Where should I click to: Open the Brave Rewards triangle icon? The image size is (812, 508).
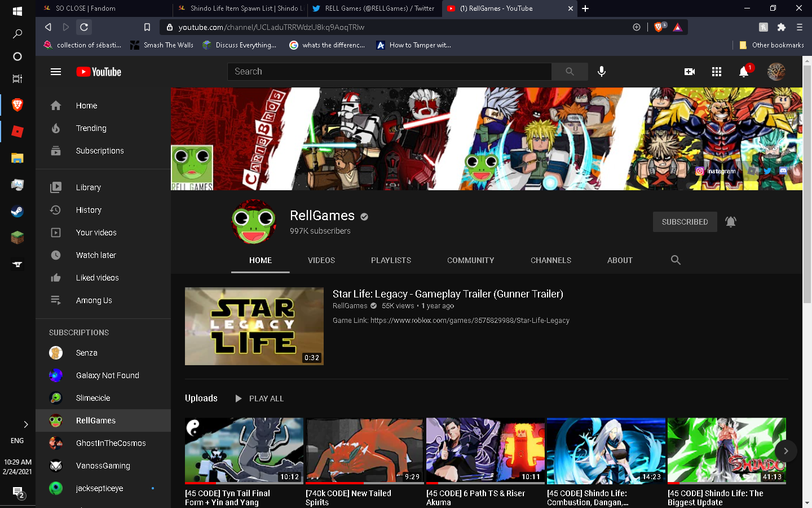[677, 27]
